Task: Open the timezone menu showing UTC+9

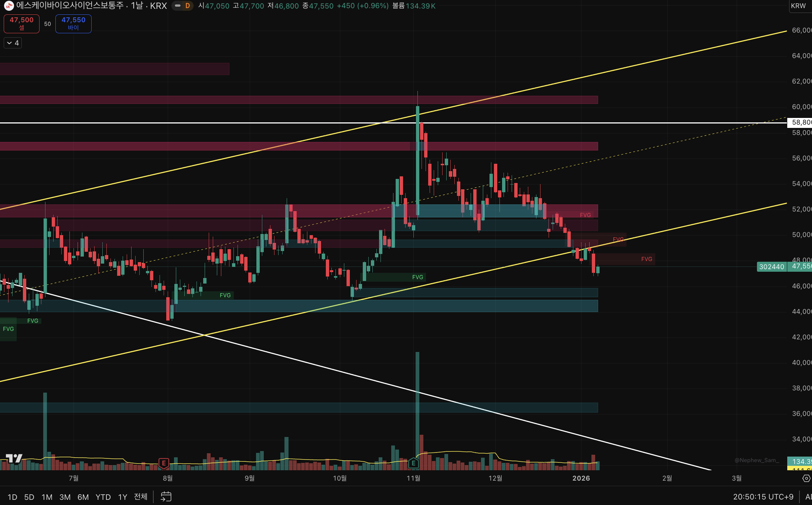Action: click(x=763, y=497)
